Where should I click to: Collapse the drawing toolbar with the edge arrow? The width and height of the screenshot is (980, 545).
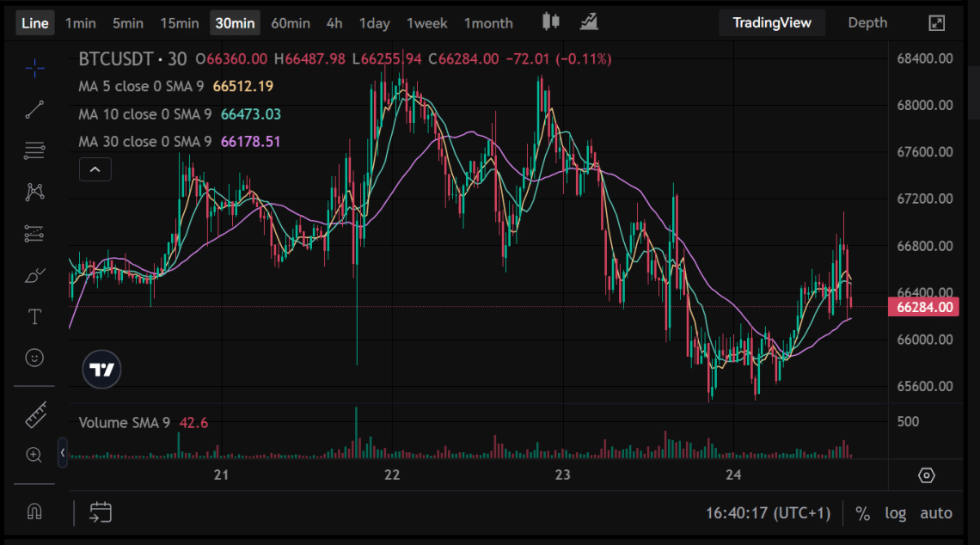62,451
